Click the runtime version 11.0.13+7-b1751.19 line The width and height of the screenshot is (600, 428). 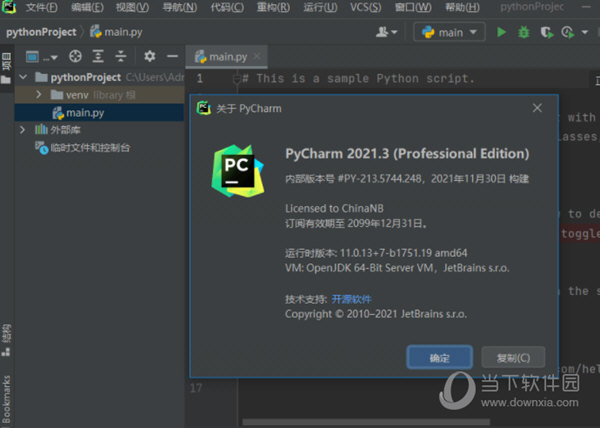pos(376,253)
